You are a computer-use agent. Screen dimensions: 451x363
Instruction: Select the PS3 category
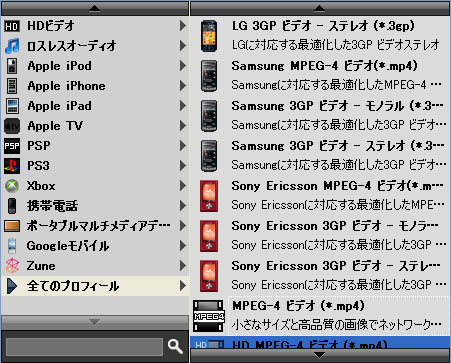95,166
